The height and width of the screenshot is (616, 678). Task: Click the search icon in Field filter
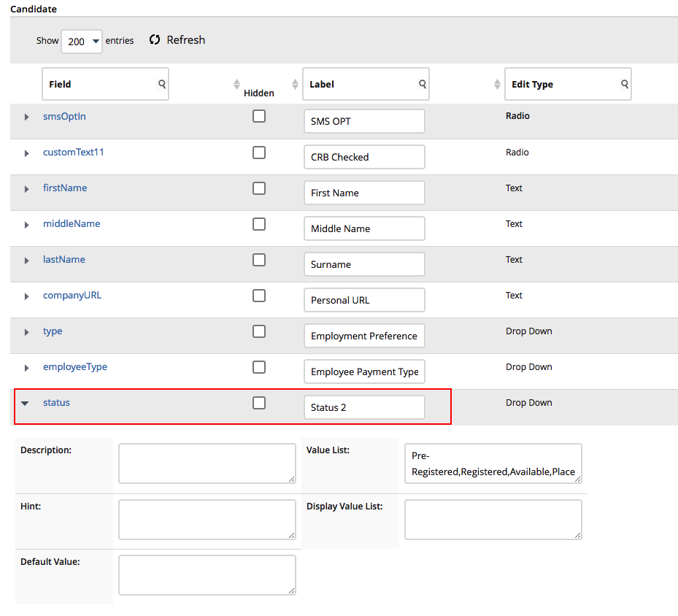tap(162, 85)
